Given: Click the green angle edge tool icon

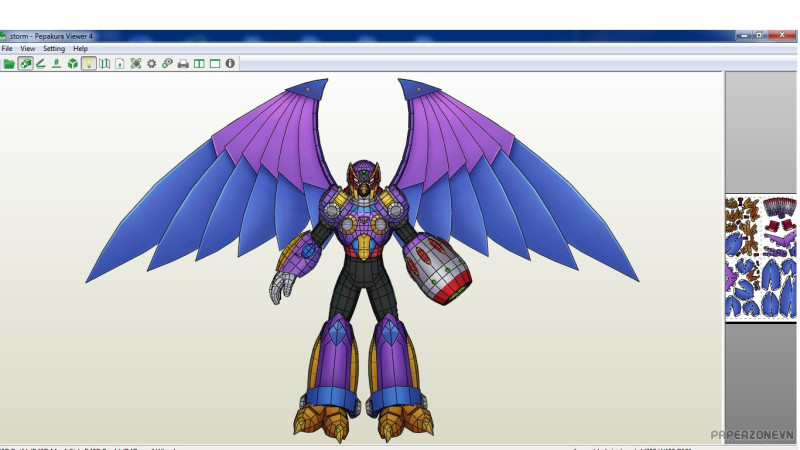Looking at the screenshot, I should pos(41,64).
